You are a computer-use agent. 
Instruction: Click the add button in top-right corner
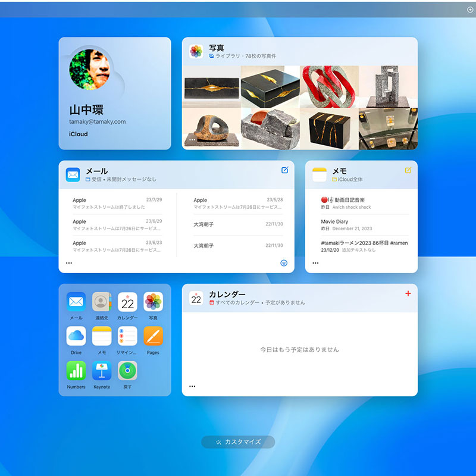point(470,10)
